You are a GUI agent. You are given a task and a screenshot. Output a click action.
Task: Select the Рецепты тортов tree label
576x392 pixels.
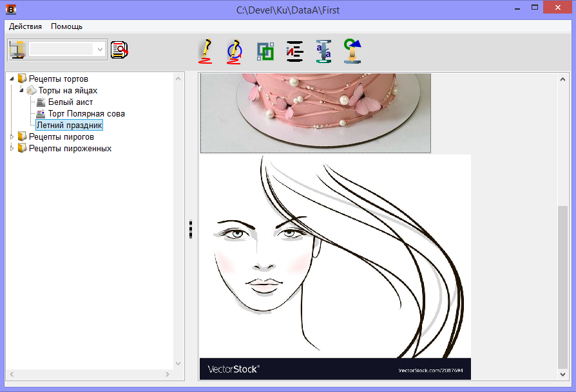59,79
